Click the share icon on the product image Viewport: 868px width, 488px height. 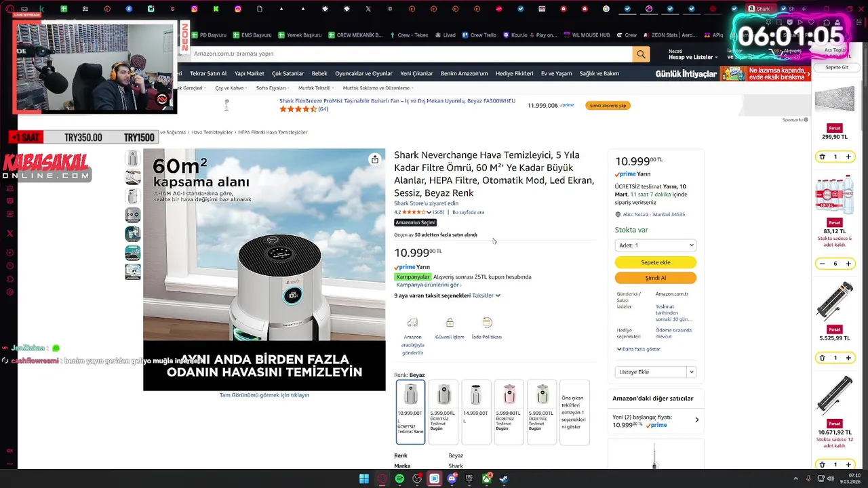coord(374,159)
